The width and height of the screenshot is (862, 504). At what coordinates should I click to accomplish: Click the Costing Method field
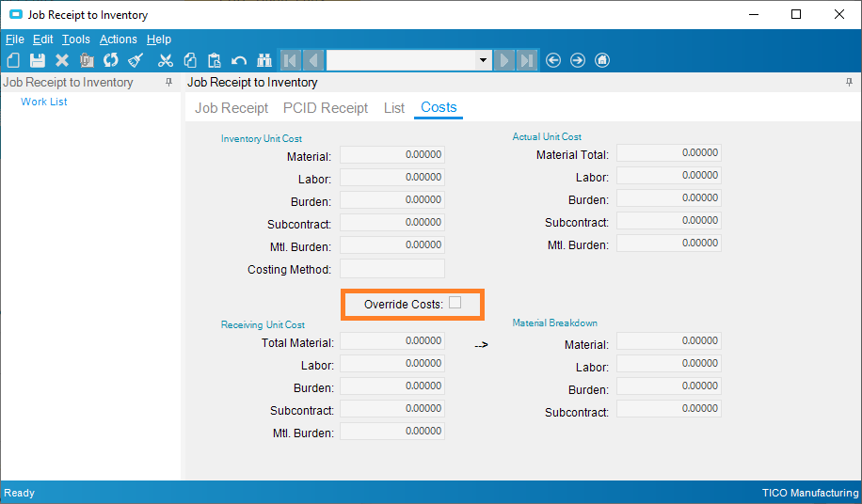(x=392, y=269)
